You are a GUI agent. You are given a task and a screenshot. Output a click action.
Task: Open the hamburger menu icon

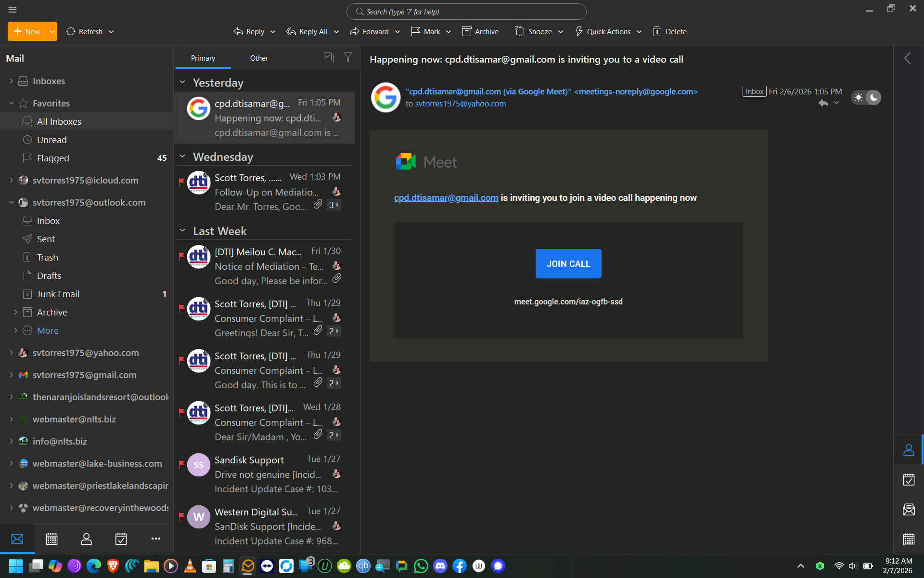(13, 10)
